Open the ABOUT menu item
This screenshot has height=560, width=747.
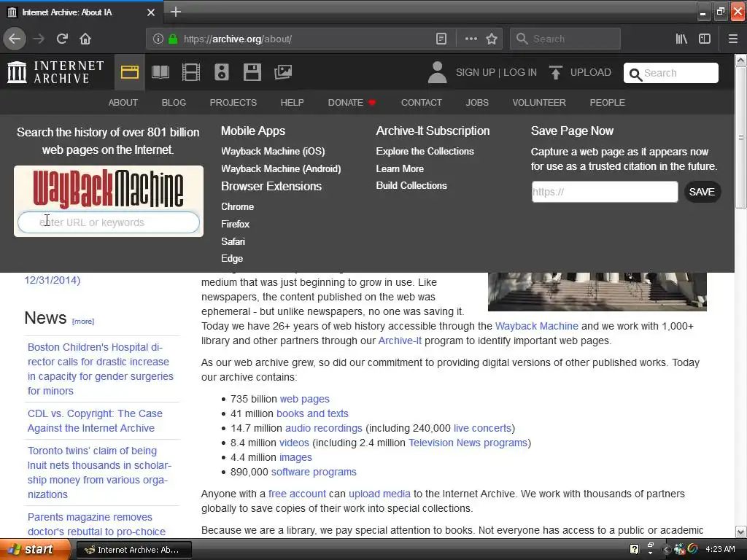click(x=123, y=102)
